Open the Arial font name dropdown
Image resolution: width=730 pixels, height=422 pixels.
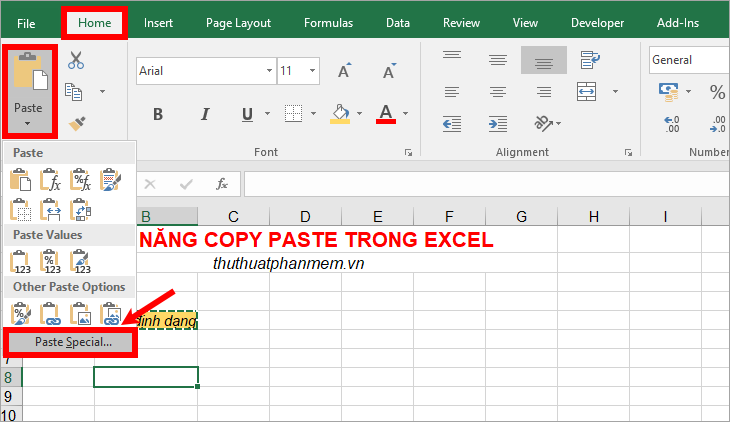[x=269, y=71]
